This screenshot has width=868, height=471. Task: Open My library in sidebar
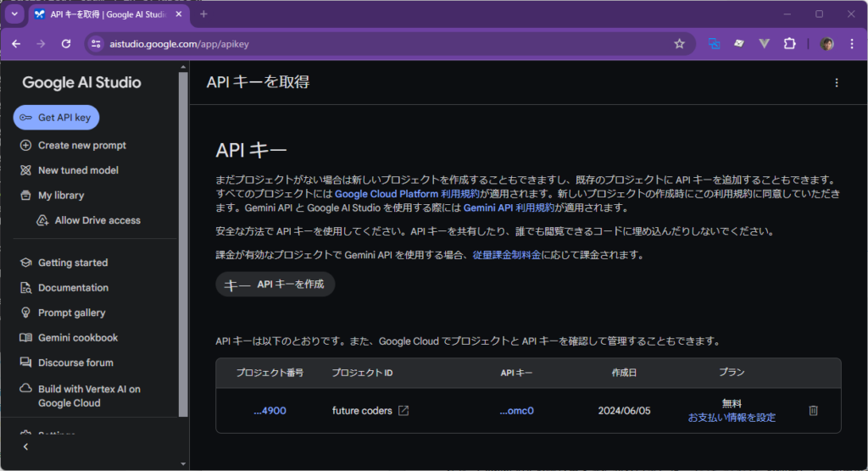point(61,196)
